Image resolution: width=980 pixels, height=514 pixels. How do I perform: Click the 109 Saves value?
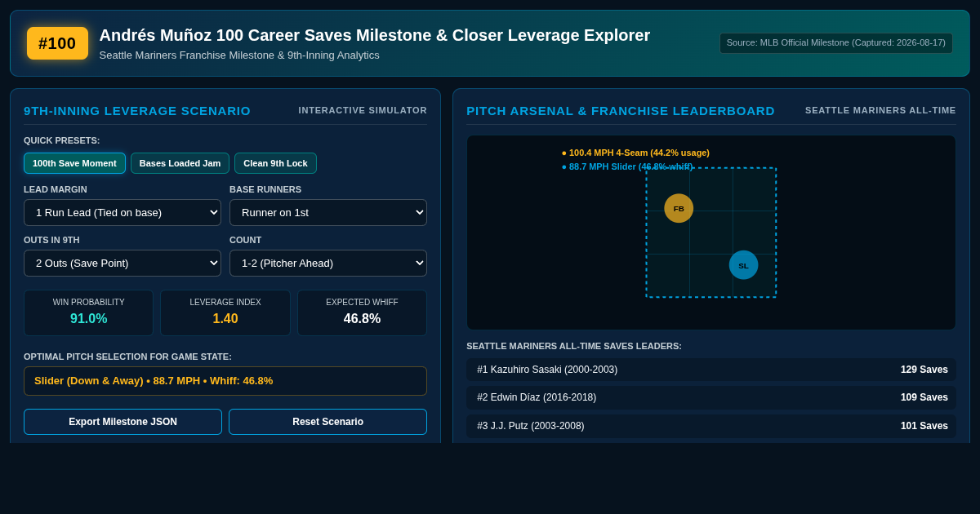pyautogui.click(x=924, y=397)
